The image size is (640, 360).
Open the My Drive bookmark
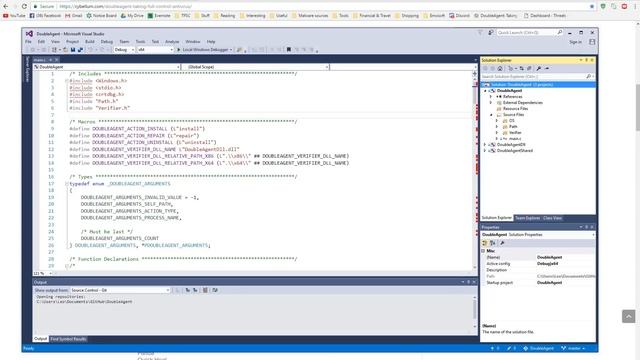click(132, 16)
